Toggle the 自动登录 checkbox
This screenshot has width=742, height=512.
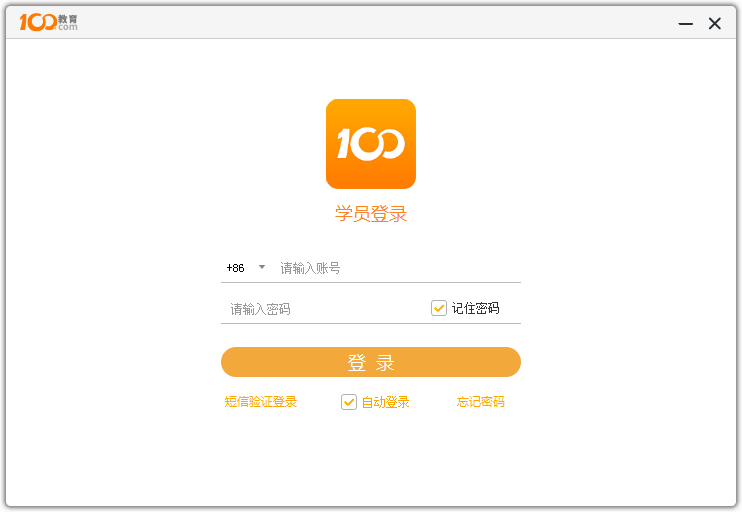coord(349,402)
